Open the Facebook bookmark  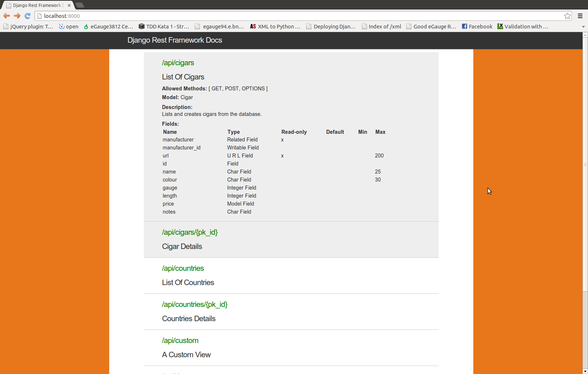(477, 27)
